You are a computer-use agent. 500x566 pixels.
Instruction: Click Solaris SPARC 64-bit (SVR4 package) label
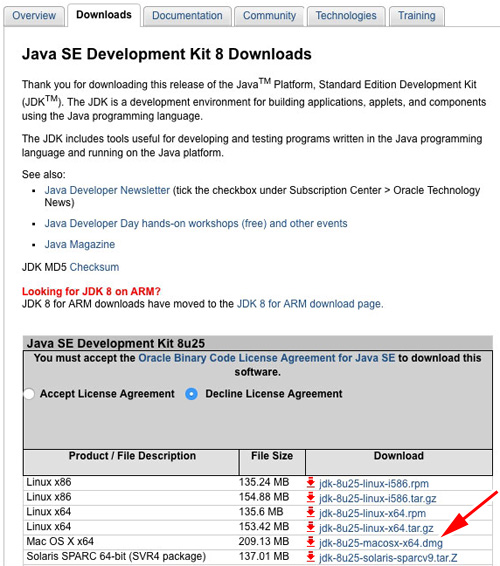[116, 556]
